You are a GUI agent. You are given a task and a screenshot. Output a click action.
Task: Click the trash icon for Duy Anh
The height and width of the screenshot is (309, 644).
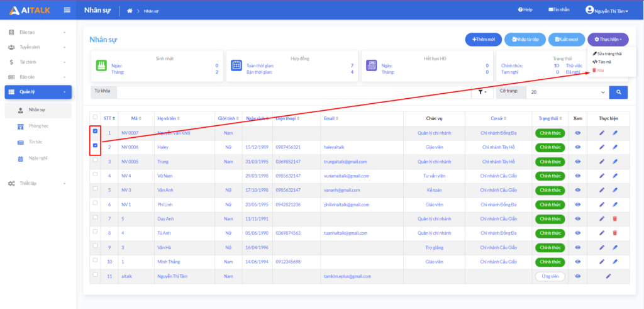tap(614, 218)
